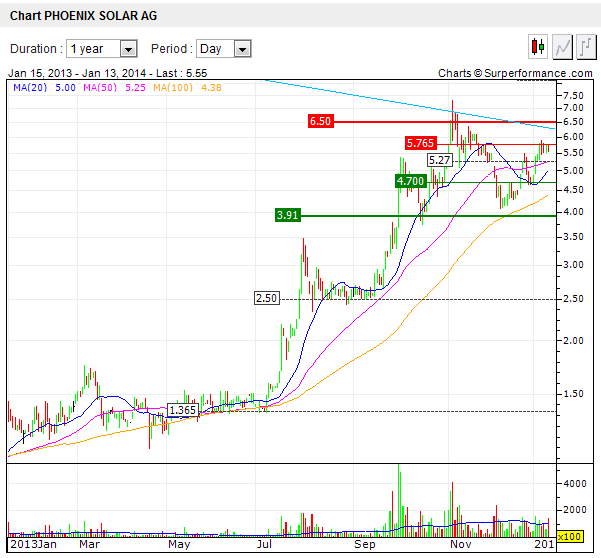
Task: Click the 3.91 green support label
Action: pyautogui.click(x=287, y=215)
